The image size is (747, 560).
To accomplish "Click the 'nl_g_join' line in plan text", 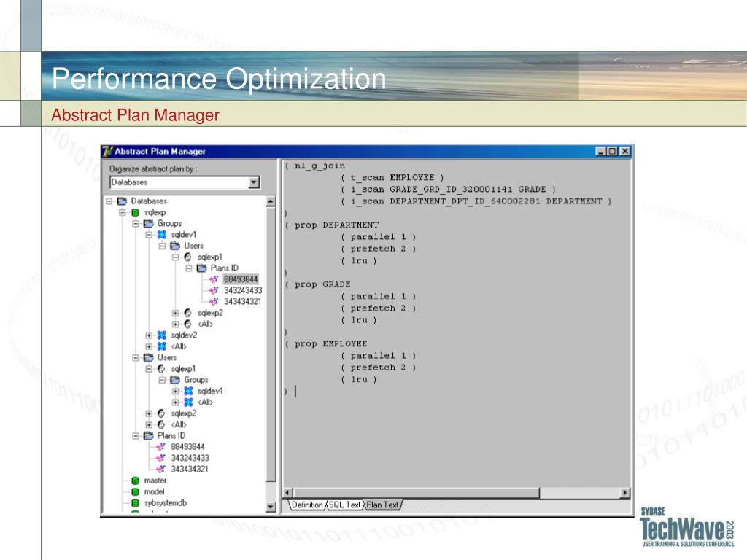I will tap(315, 166).
